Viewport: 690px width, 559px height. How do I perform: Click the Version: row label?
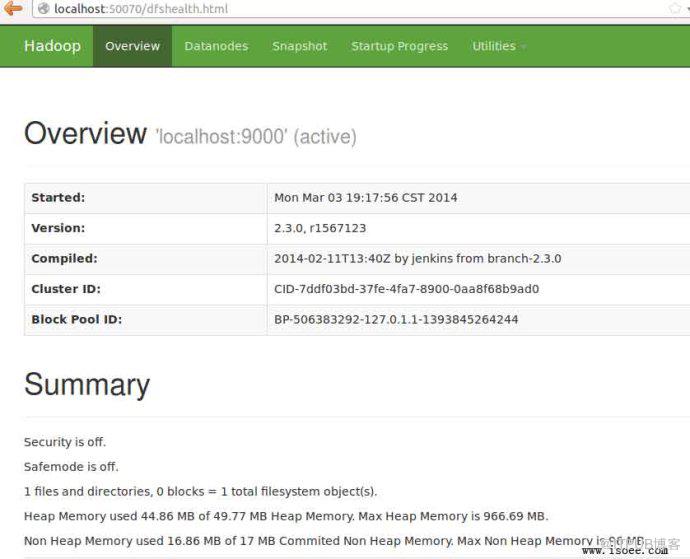click(59, 228)
